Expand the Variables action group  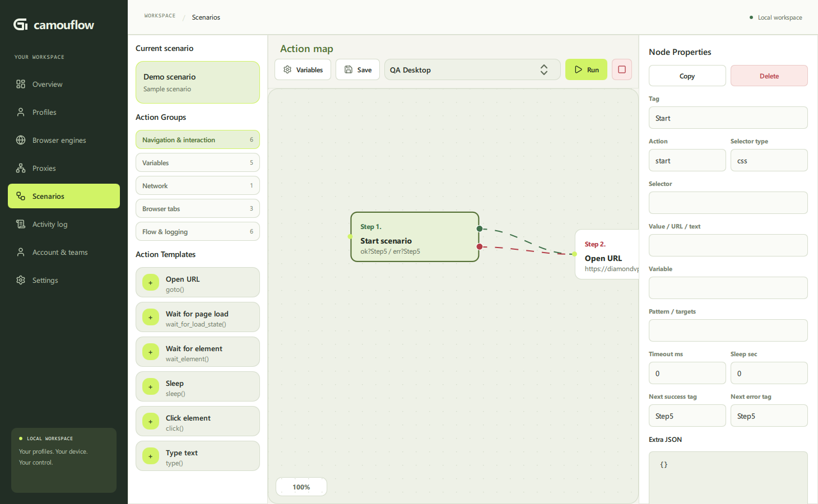pyautogui.click(x=197, y=162)
